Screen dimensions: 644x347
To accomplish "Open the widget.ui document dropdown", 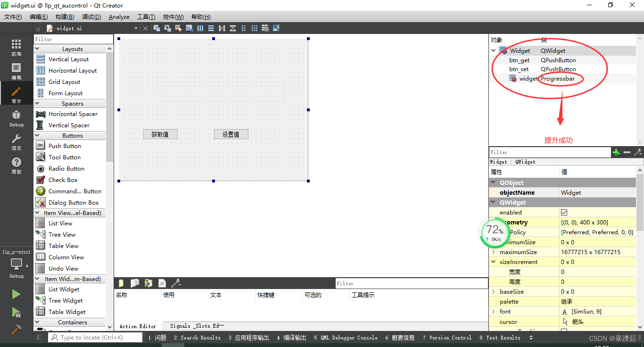I will pos(136,28).
